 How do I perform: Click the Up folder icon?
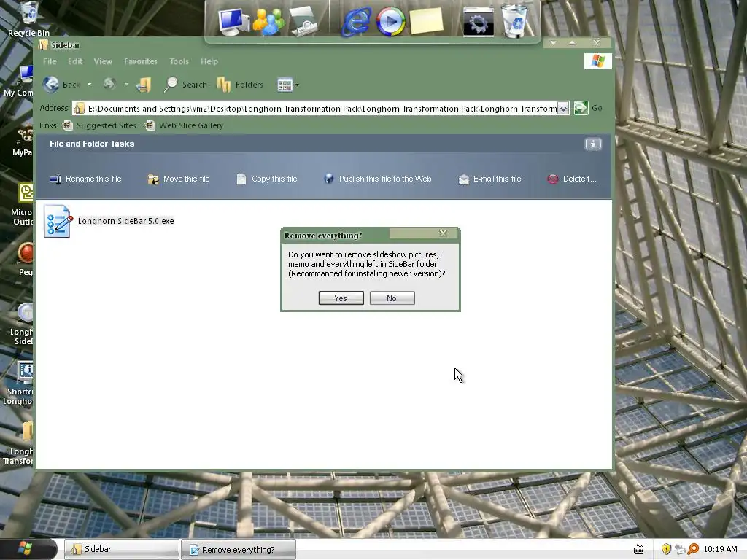coord(144,85)
